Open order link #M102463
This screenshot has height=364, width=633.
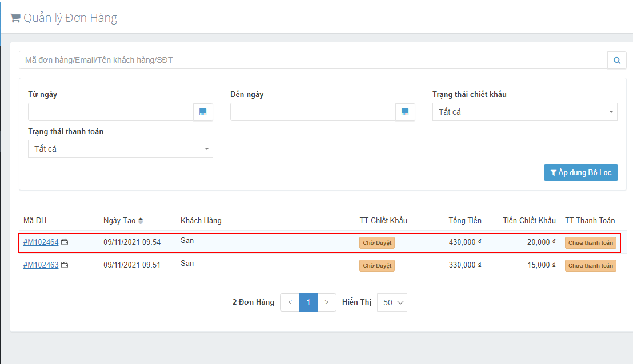(41, 265)
